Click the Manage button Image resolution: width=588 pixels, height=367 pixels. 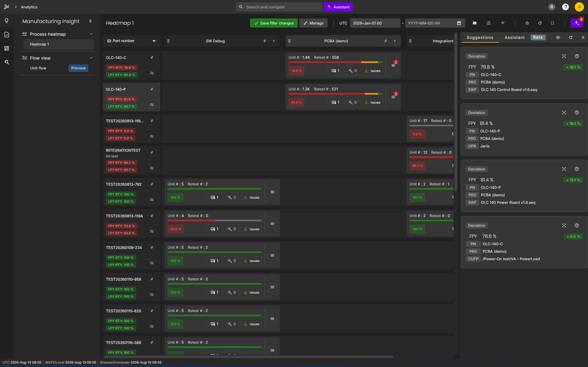pos(313,23)
